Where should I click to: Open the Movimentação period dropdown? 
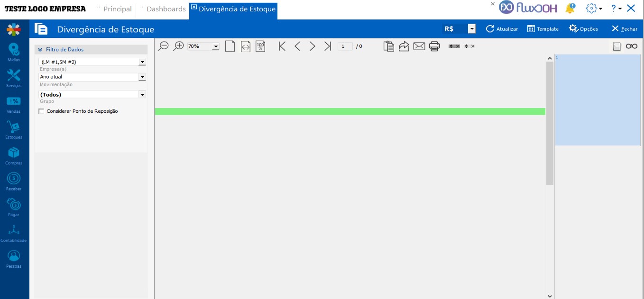pos(142,77)
